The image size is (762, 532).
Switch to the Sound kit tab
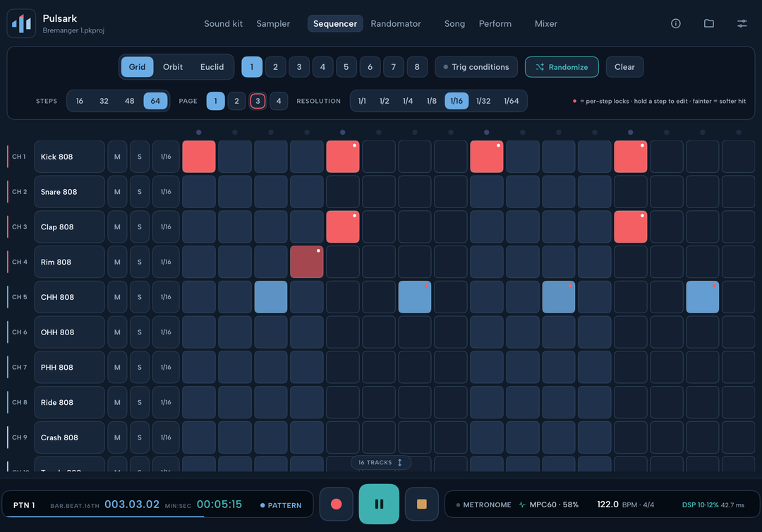(x=223, y=23)
